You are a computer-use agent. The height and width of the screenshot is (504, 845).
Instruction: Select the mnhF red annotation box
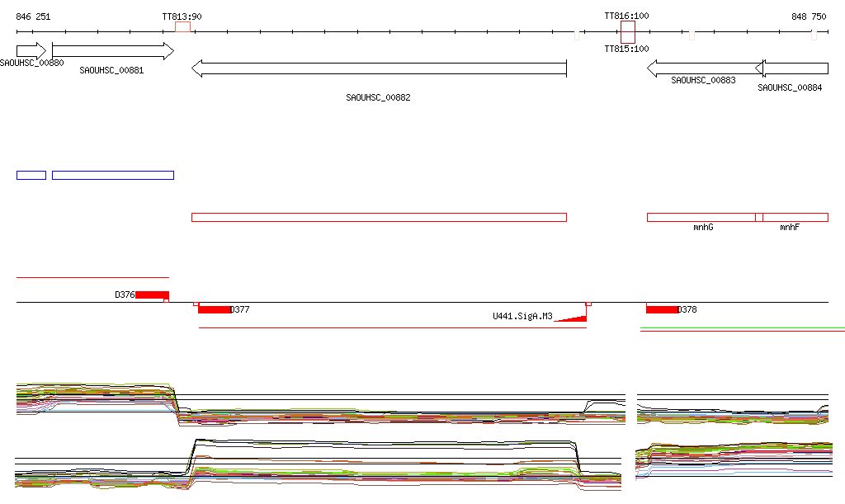(795, 218)
